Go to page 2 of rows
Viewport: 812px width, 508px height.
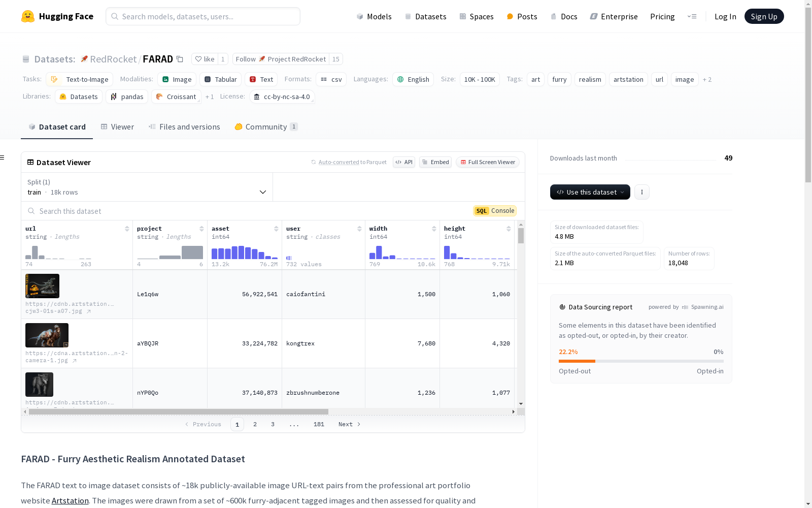coord(255,424)
